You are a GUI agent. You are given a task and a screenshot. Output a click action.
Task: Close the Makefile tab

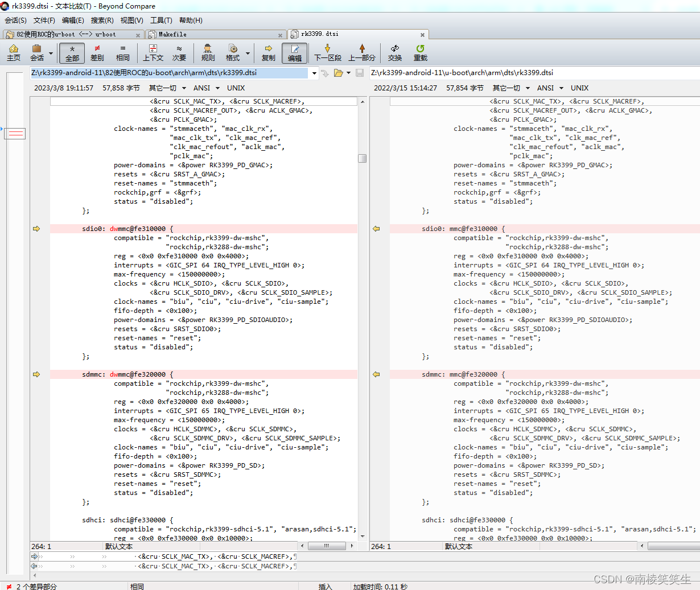[x=279, y=35]
